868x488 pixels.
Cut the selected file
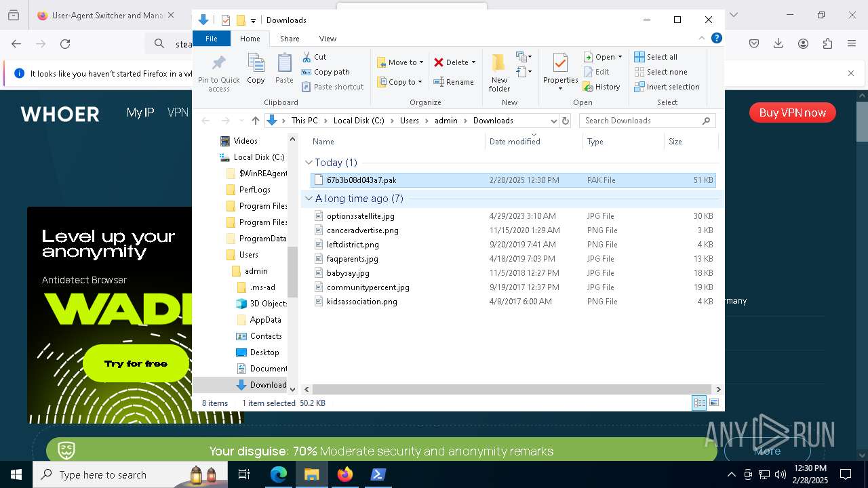click(314, 57)
